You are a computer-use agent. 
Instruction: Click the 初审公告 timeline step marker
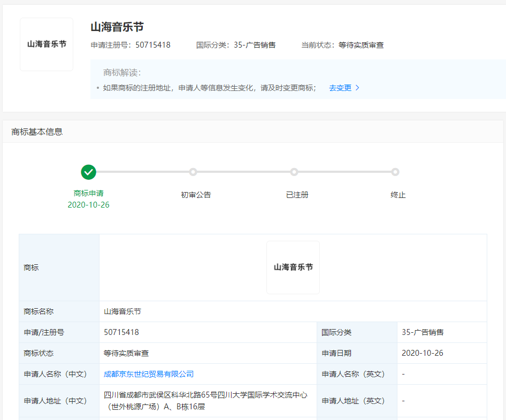(193, 172)
